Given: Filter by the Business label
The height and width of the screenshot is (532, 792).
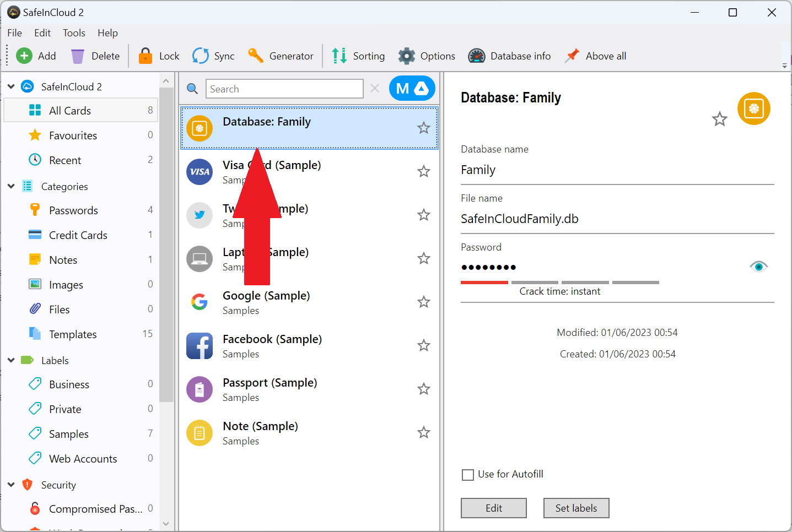Looking at the screenshot, I should pos(81,384).
